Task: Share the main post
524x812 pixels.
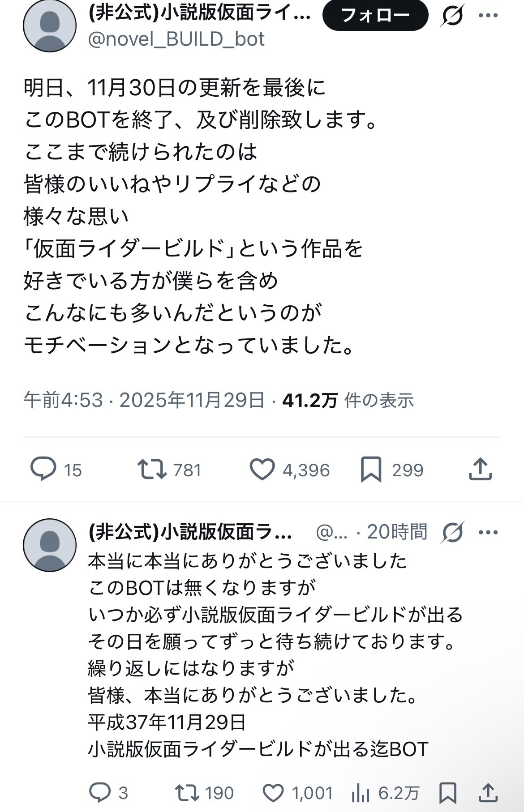Action: pos(480,469)
